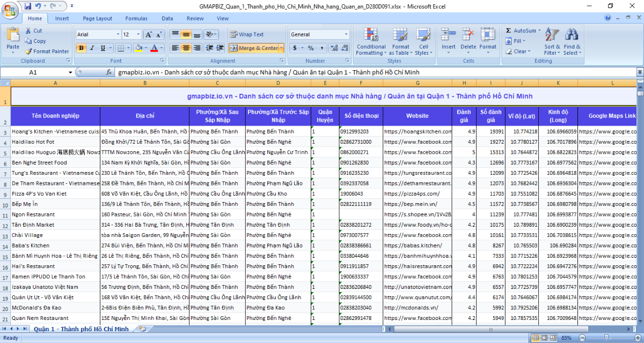Set Middle Align vertical alignment
Image resolution: width=644 pixels, height=343 pixels.
[186, 34]
